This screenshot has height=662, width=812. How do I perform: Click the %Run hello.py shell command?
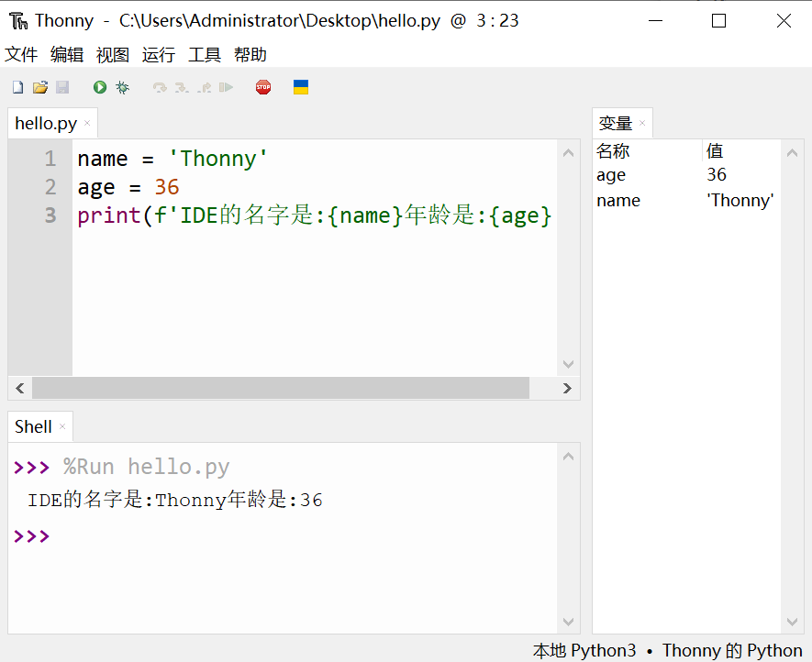coord(146,467)
